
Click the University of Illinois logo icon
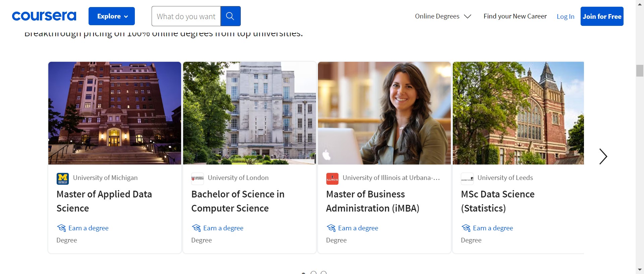click(332, 179)
